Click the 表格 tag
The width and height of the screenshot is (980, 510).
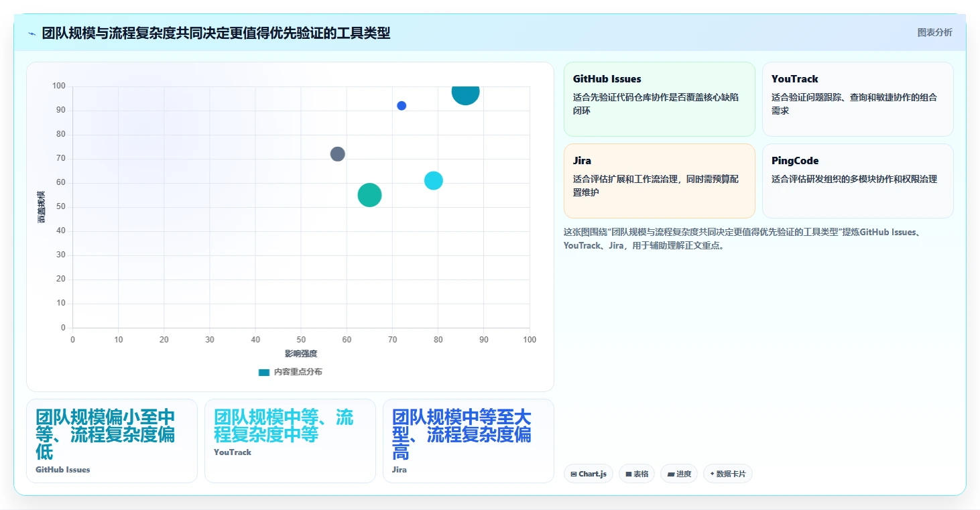(637, 474)
